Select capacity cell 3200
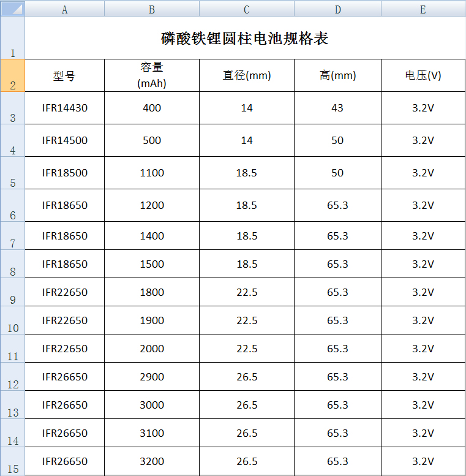466x476 pixels. click(x=152, y=461)
